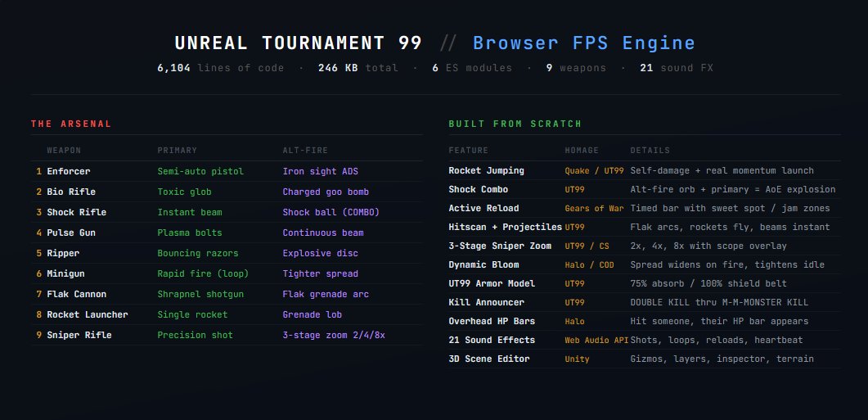Click the 'Unity' homage cell
Viewport: 868px width, 420px height.
pyautogui.click(x=578, y=359)
